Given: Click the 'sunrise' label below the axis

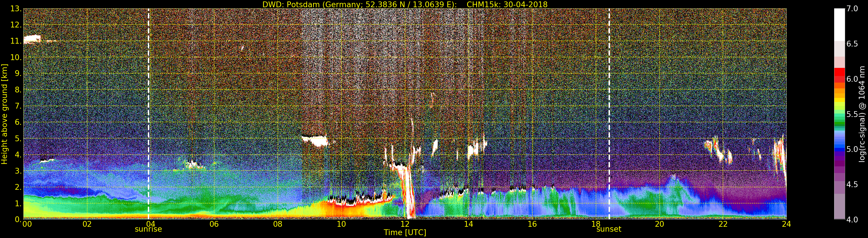Looking at the screenshot, I should pyautogui.click(x=148, y=229).
